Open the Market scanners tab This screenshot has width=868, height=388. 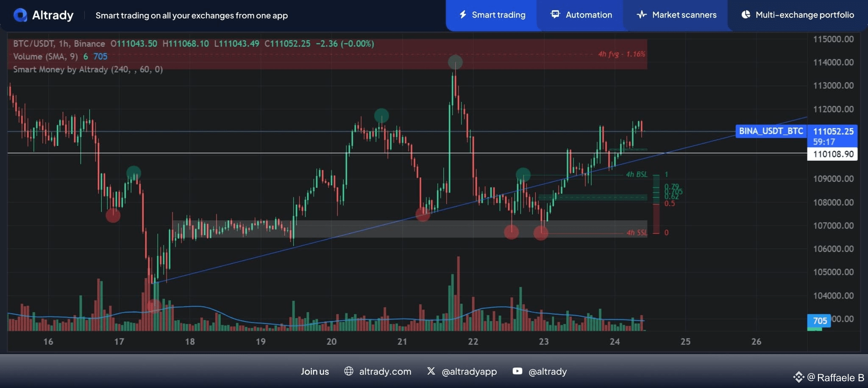676,15
